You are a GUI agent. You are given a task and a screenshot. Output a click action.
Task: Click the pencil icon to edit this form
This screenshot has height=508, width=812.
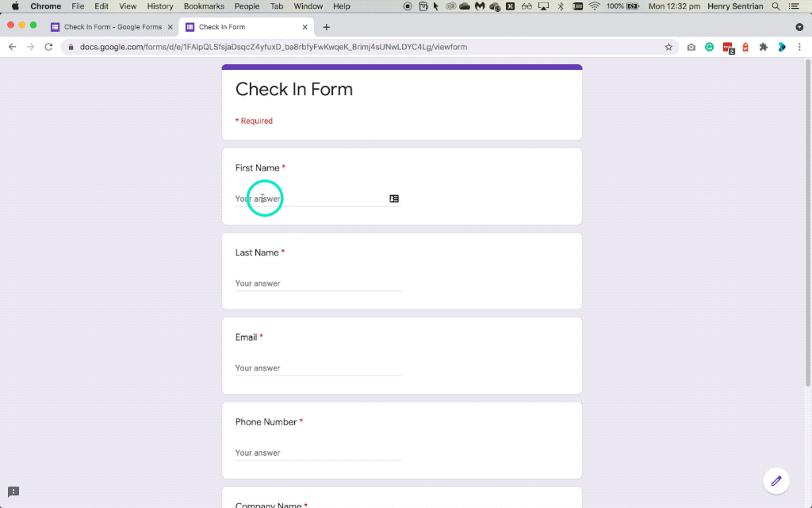tap(776, 481)
